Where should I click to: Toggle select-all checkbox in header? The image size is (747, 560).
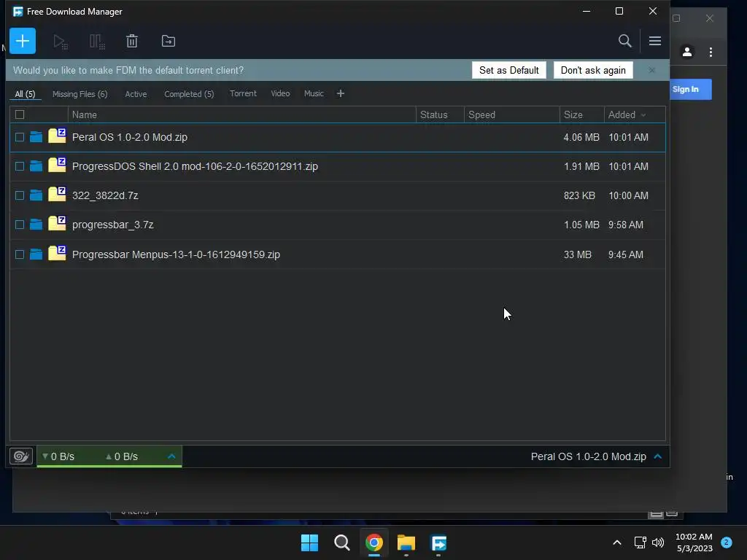pyautogui.click(x=20, y=114)
